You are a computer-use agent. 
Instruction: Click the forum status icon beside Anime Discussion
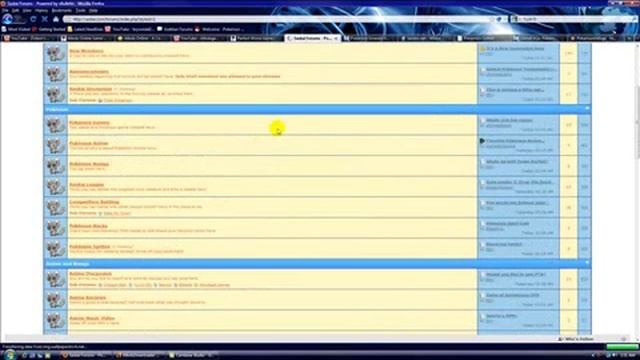click(x=56, y=279)
